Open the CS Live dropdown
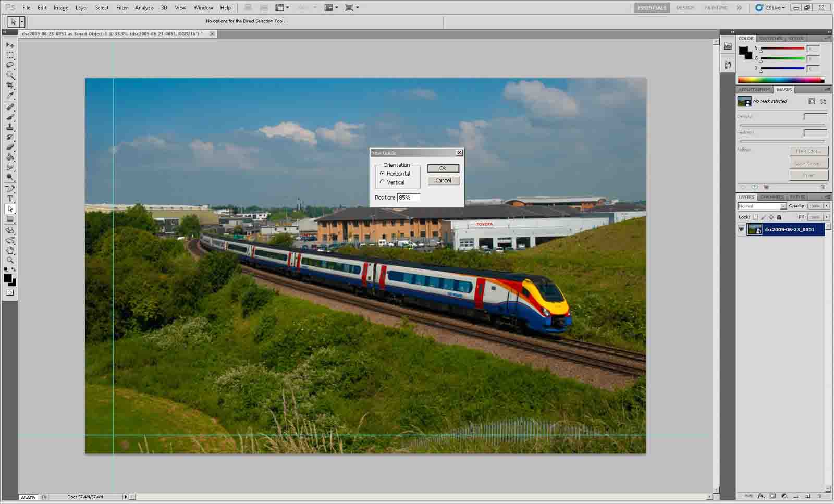Screen dimensions: 834x504 click(x=770, y=7)
